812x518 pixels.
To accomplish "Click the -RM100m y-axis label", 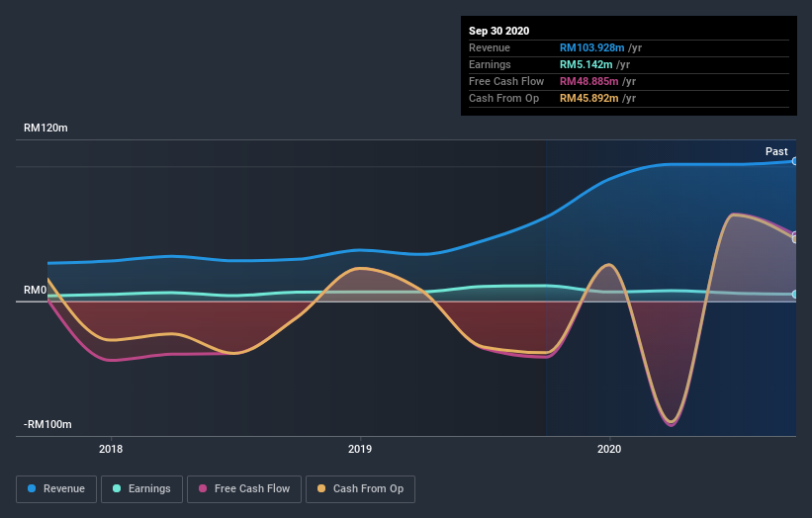I will [x=47, y=424].
